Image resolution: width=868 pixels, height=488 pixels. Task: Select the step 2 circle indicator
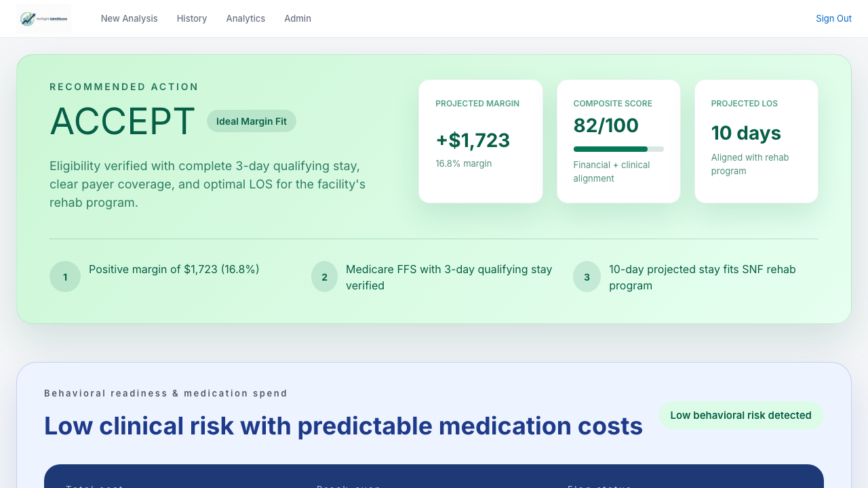click(x=324, y=277)
